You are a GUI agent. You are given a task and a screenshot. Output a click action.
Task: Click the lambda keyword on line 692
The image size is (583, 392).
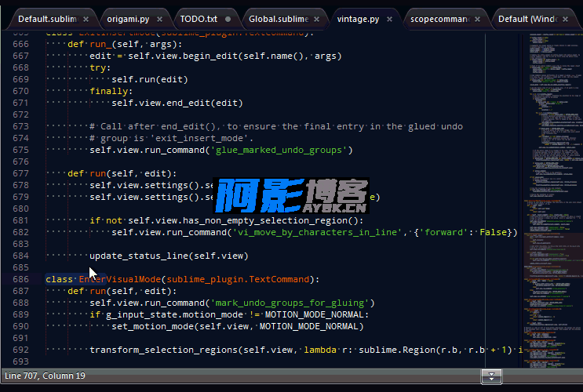(x=320, y=350)
